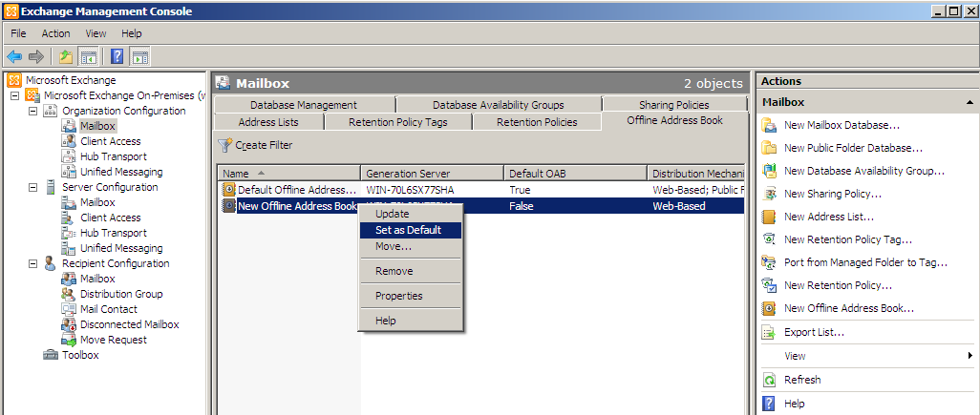Click the Forward arrow toolbar icon
The height and width of the screenshot is (415, 980).
point(36,57)
